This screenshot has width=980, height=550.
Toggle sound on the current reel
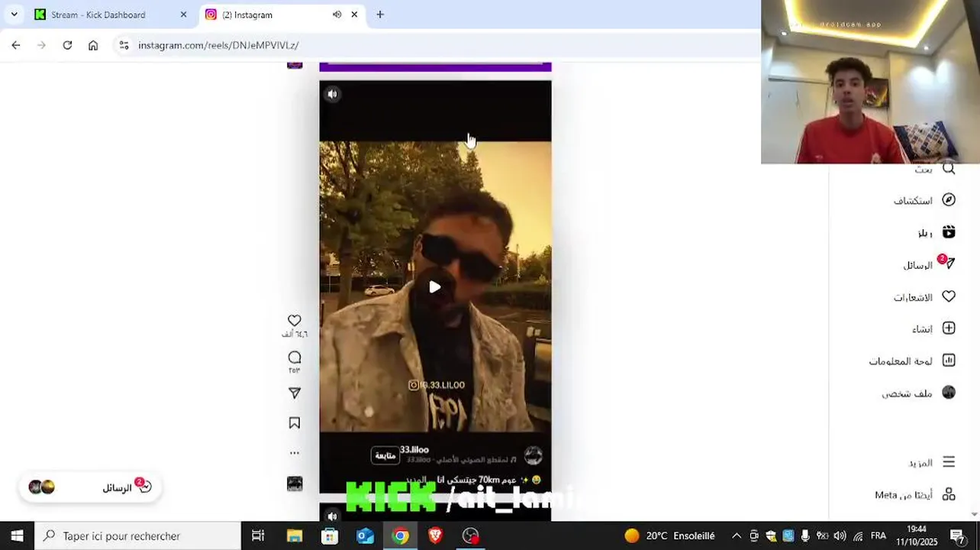[x=332, y=94]
